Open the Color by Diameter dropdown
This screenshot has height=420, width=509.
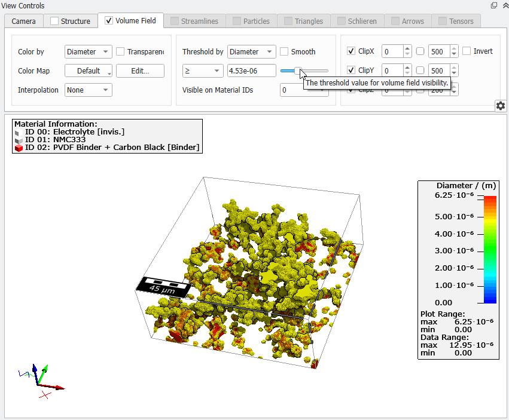(x=89, y=52)
